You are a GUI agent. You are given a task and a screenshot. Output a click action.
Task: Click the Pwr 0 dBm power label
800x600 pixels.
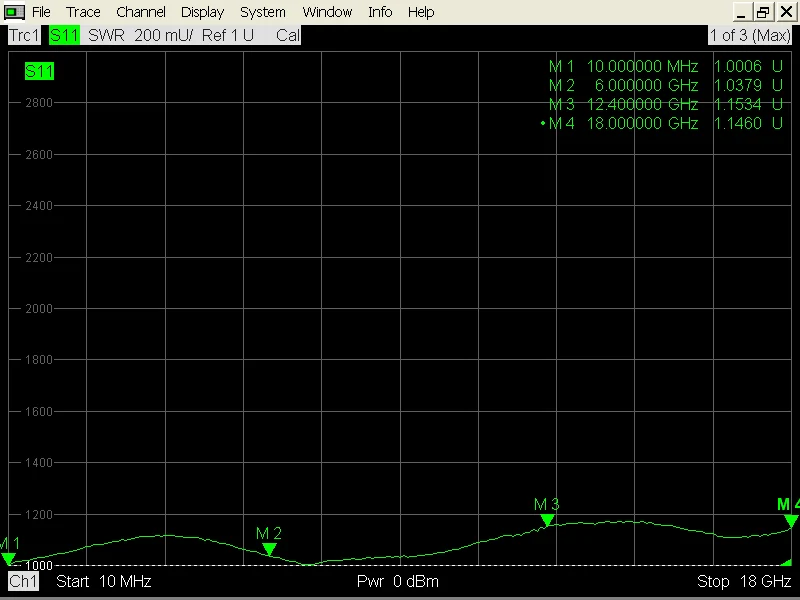click(x=398, y=581)
